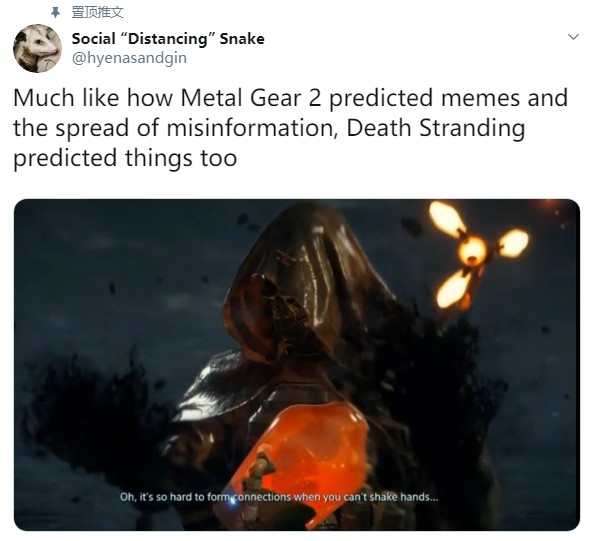Open the Death Stranding video thumbnail

pyautogui.click(x=297, y=365)
